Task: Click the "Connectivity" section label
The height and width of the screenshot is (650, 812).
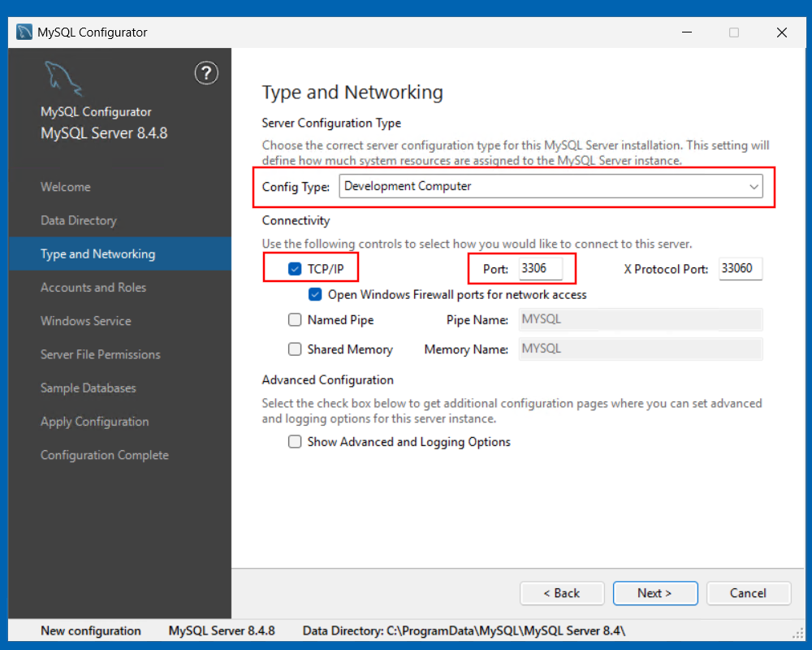Action: click(x=296, y=221)
